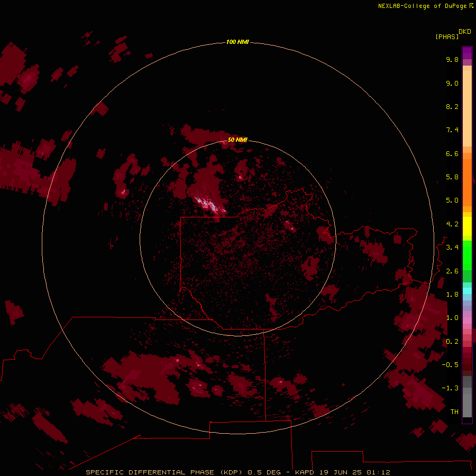
Task: Click the -1.3 legend value
Action: click(450, 388)
